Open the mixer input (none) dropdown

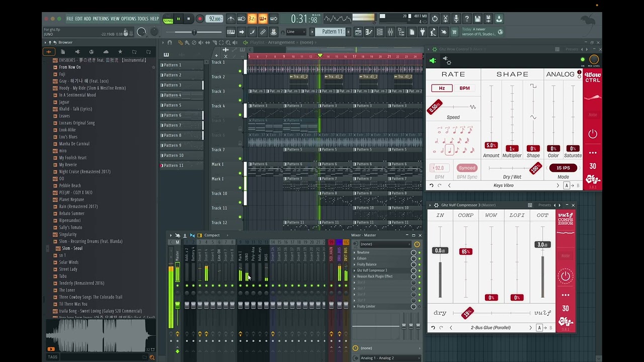coord(385,244)
